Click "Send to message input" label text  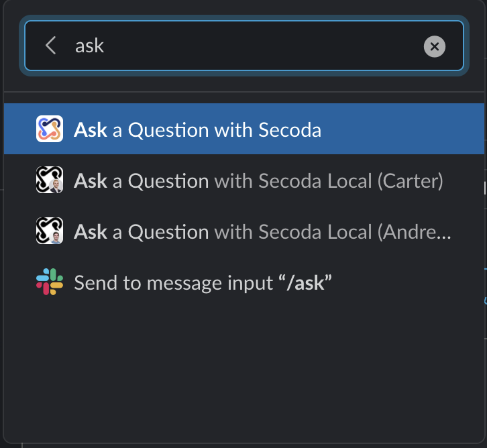pyautogui.click(x=165, y=282)
